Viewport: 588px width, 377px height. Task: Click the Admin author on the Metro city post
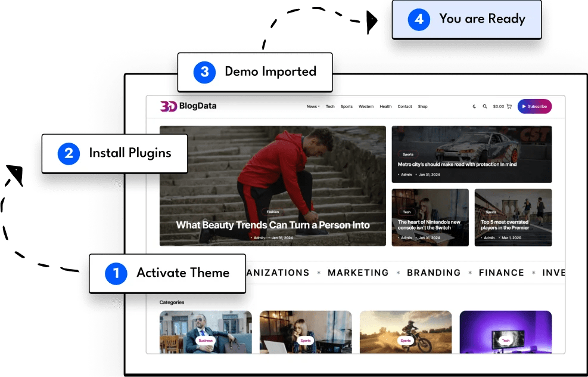tap(406, 175)
